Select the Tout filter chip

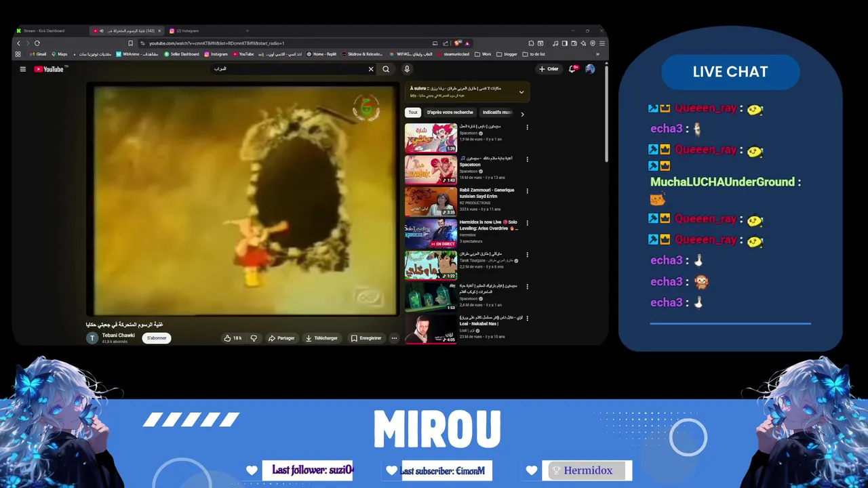(x=413, y=113)
